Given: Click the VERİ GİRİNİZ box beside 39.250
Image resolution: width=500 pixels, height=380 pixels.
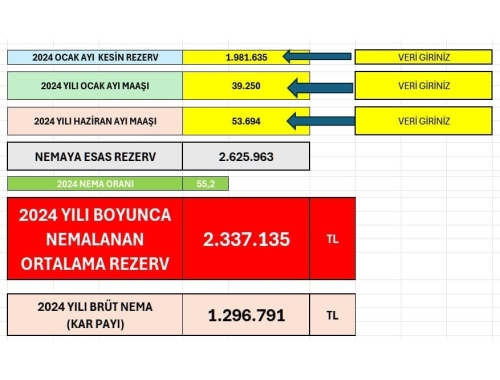Looking at the screenshot, I should (x=423, y=86).
